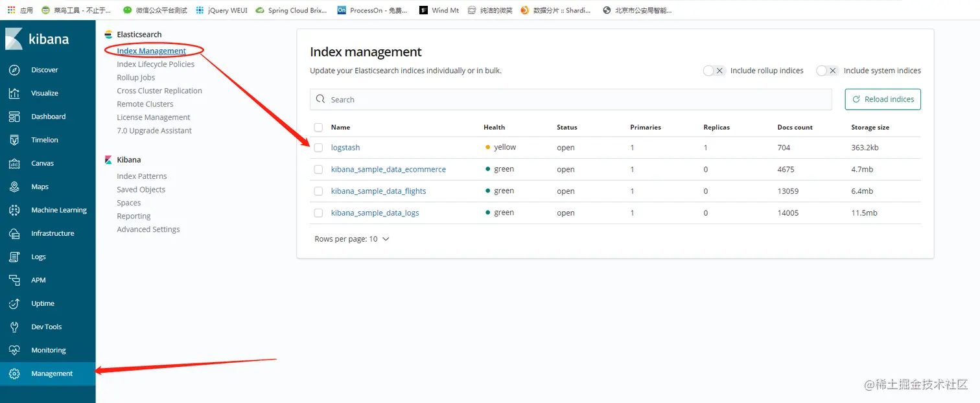980x403 pixels.
Task: Open the Wind Mt bookmark
Action: tap(439, 10)
